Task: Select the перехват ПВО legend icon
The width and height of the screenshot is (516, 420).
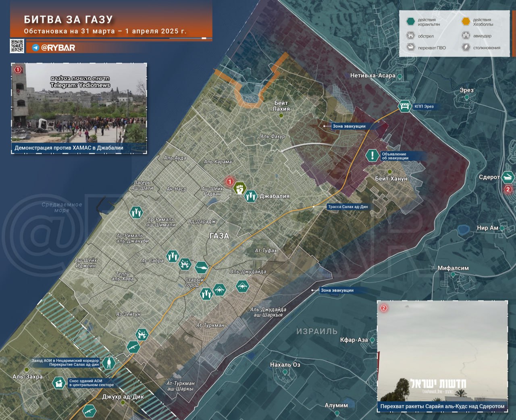Action: point(410,48)
